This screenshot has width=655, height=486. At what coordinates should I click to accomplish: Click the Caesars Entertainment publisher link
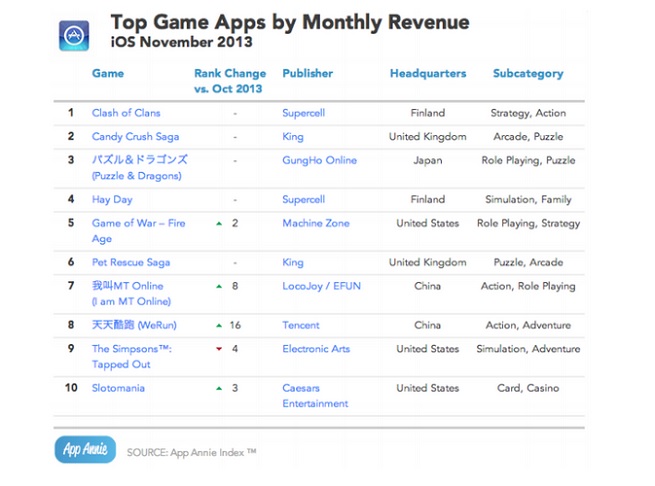pyautogui.click(x=315, y=396)
